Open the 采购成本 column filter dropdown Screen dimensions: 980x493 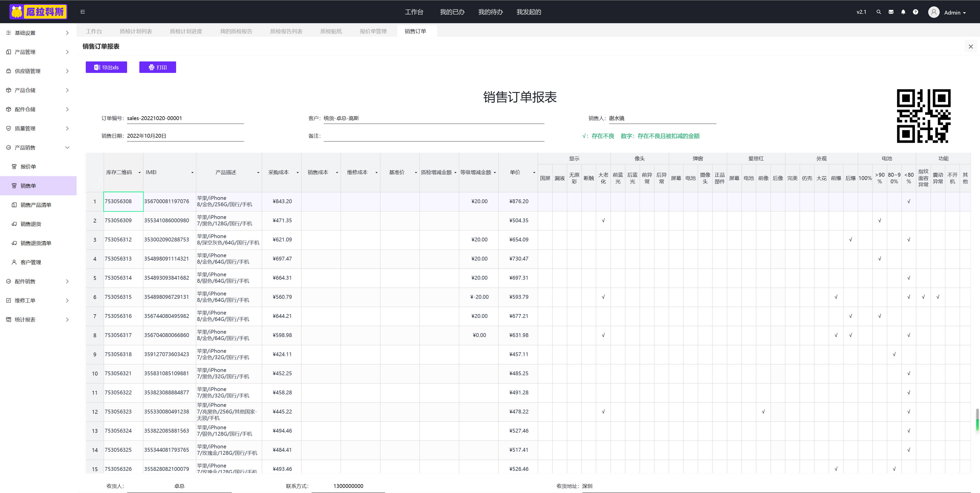click(x=298, y=173)
